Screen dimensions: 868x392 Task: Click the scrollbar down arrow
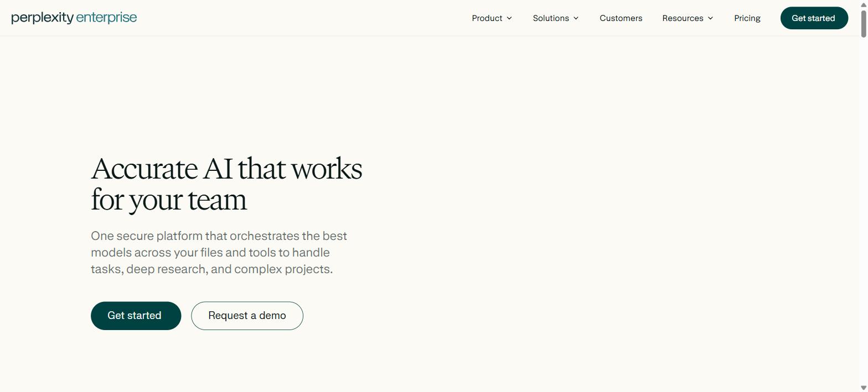(x=863, y=388)
